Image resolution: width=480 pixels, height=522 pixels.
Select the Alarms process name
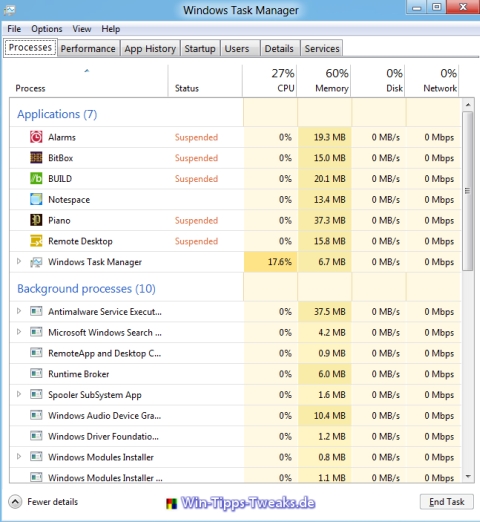tap(62, 137)
